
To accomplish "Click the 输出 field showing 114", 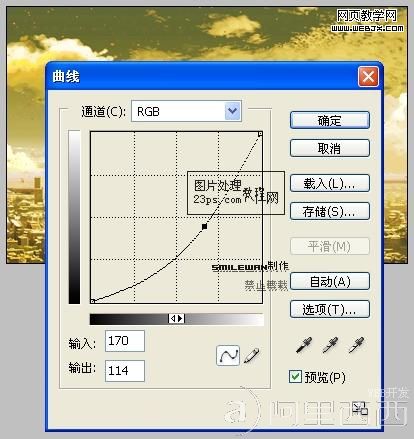I will [125, 371].
